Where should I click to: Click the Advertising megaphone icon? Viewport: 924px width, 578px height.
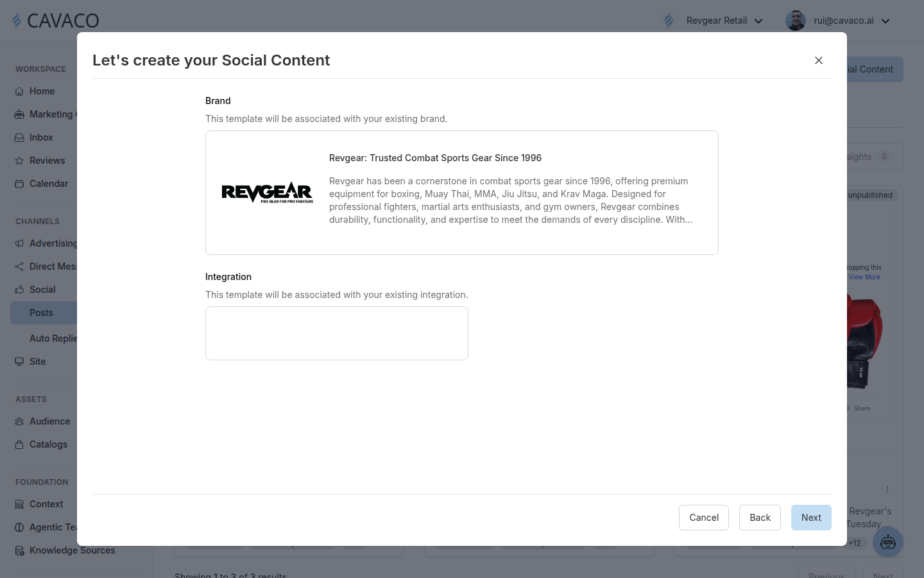pos(19,243)
